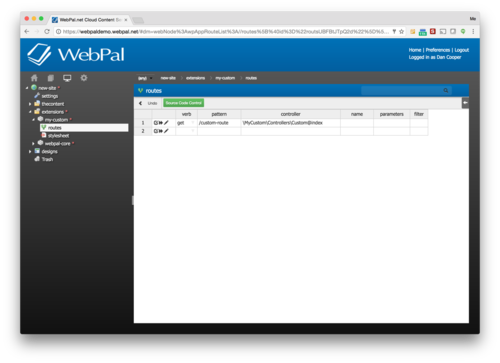Viewport: 500px width, 363px height.
Task: Click the back arrow next to Undo
Action: (140, 103)
